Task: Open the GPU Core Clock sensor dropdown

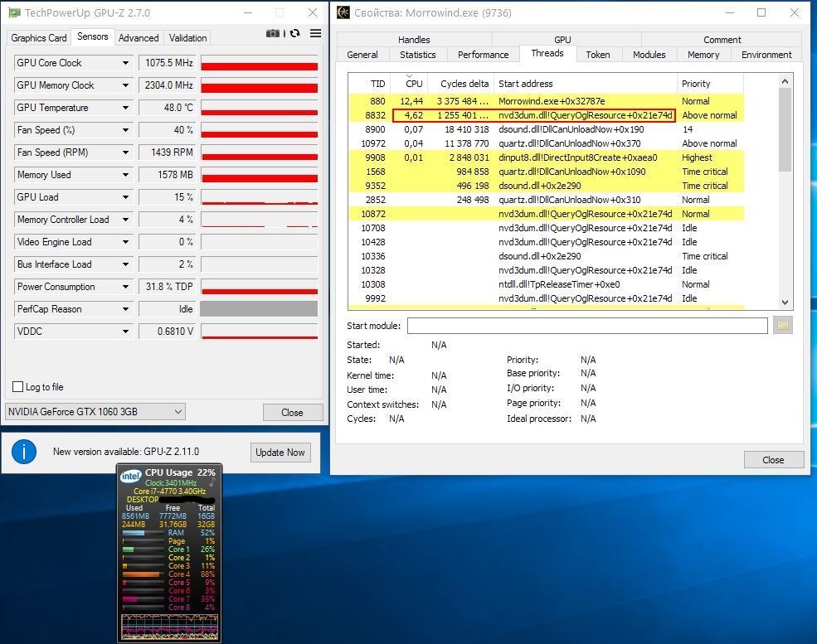Action: pyautogui.click(x=125, y=63)
